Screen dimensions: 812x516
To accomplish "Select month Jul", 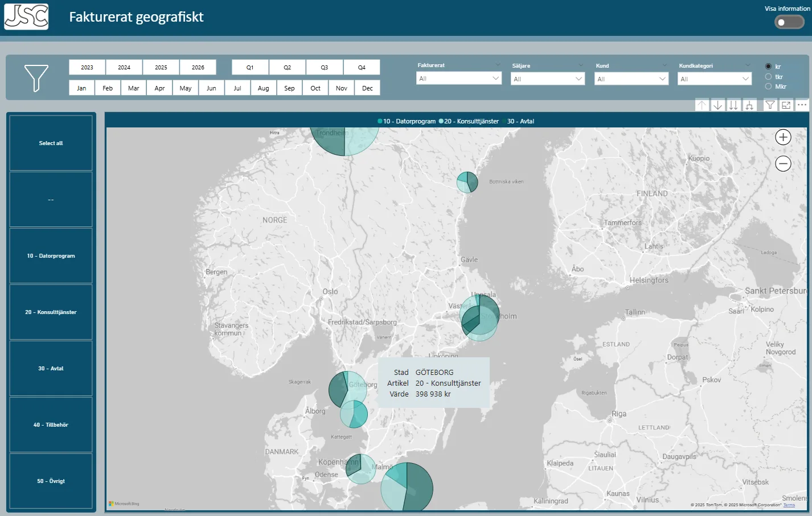I will click(237, 88).
